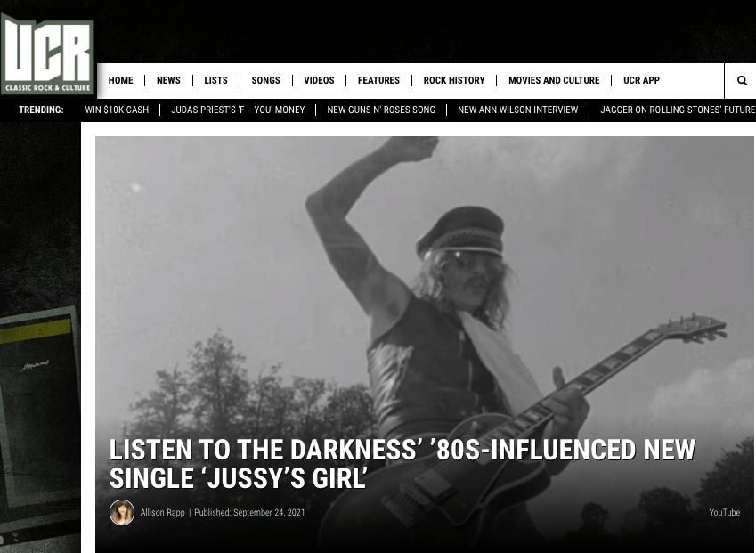
Task: Open Movies and Culture section
Action: point(554,80)
